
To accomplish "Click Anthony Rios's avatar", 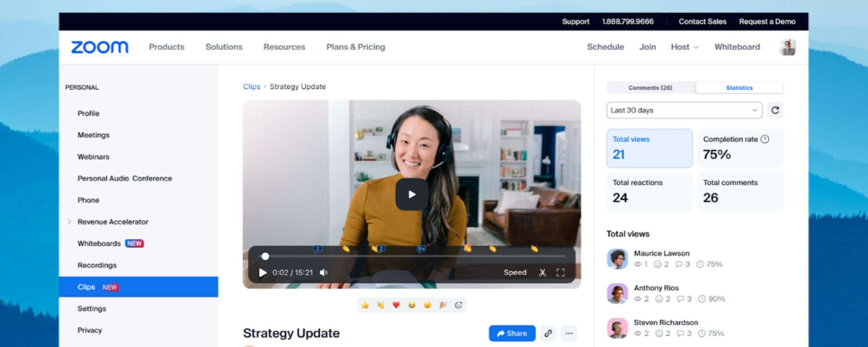I will coord(617,293).
